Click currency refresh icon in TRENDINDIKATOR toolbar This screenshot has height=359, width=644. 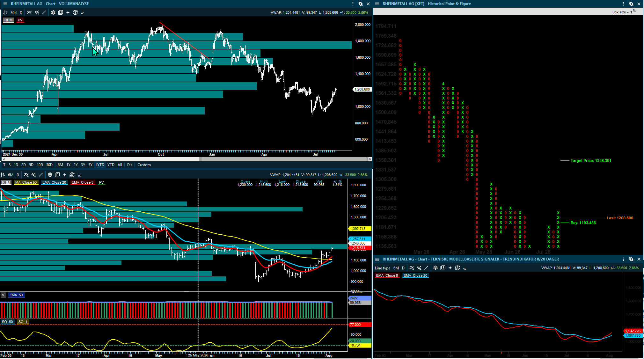coord(457,268)
